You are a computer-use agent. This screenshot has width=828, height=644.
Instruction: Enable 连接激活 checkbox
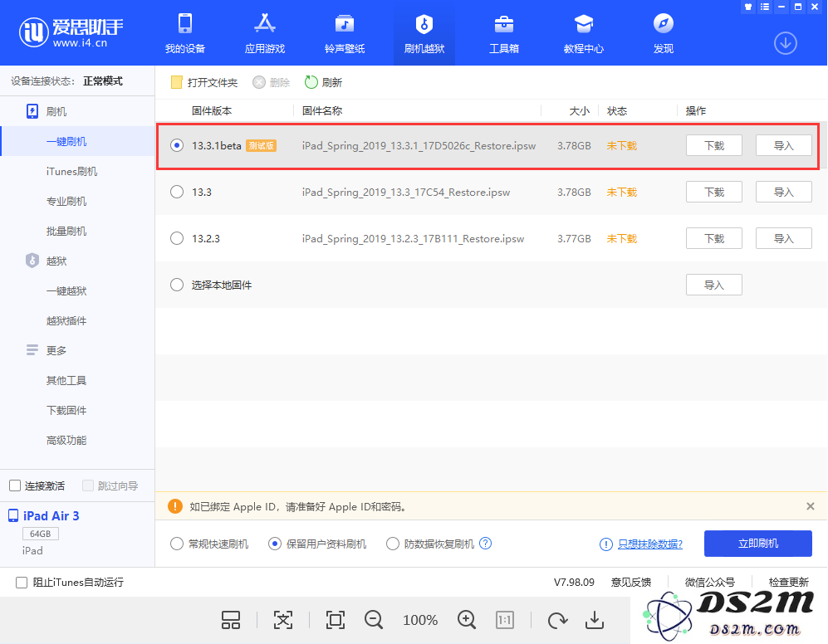(x=15, y=485)
